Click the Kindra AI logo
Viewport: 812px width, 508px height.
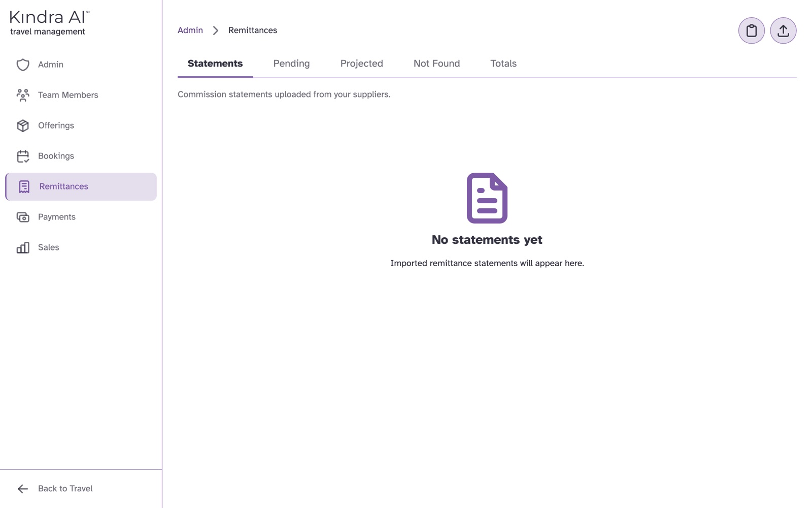(50, 17)
